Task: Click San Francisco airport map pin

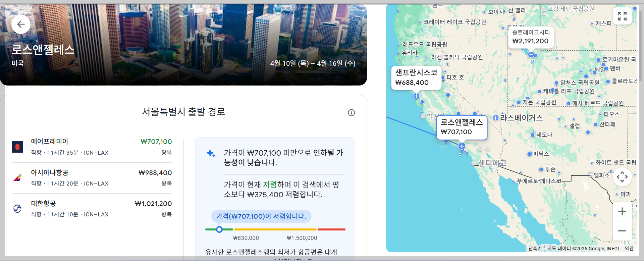Action: pos(416,96)
